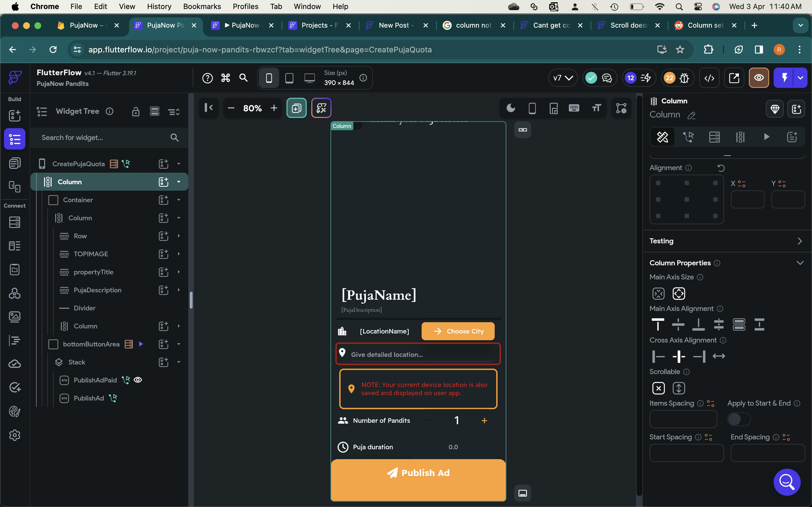Viewport: 812px width, 507px height.
Task: Click the Search for widget field
Action: [x=101, y=137]
